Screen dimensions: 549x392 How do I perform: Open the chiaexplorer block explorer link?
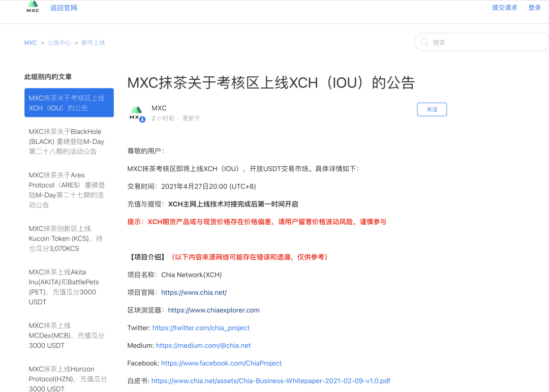click(213, 310)
